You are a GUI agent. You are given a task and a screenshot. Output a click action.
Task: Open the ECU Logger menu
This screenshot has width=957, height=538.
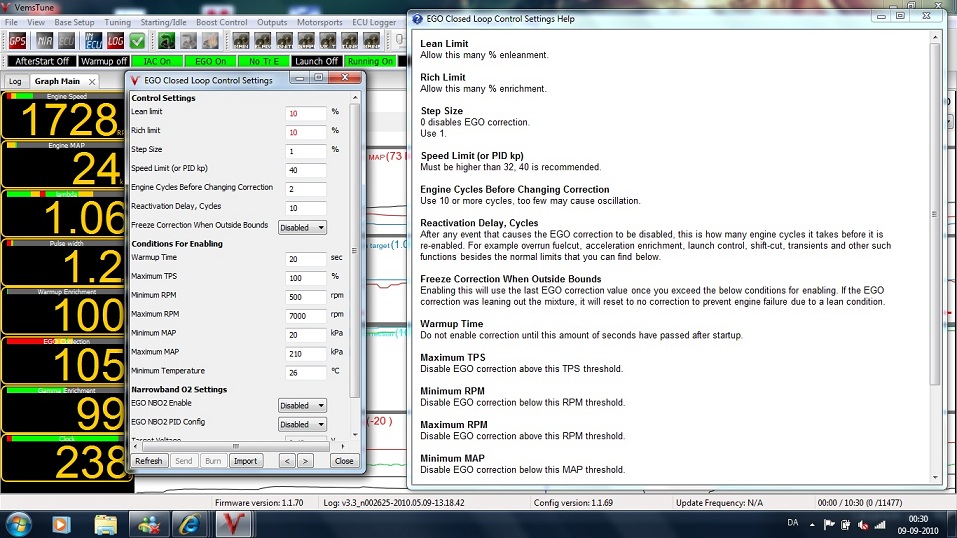point(374,22)
